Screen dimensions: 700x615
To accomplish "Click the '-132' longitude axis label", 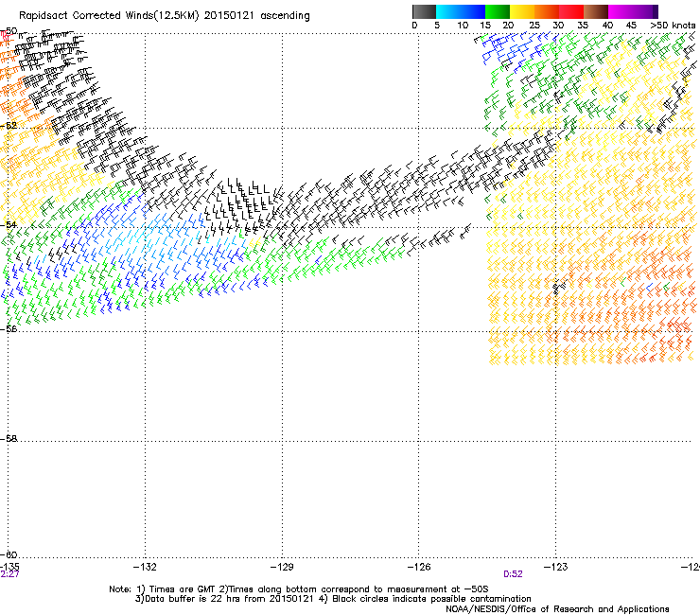I will click(x=145, y=567).
